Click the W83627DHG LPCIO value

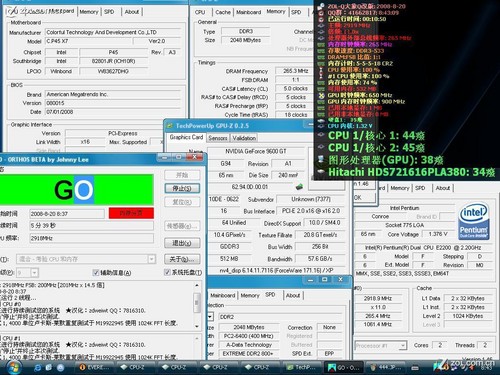point(113,71)
